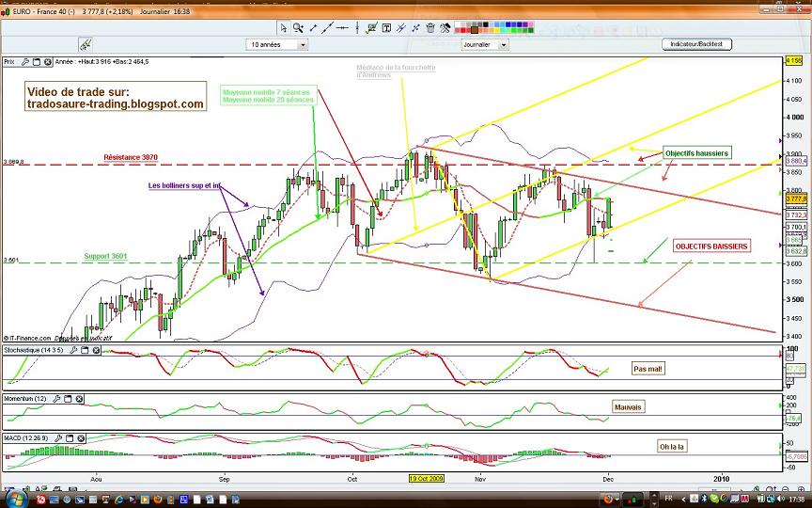Screen dimensions: 812x508
Task: Click the Objectifs haussiers text box
Action: [x=696, y=153]
